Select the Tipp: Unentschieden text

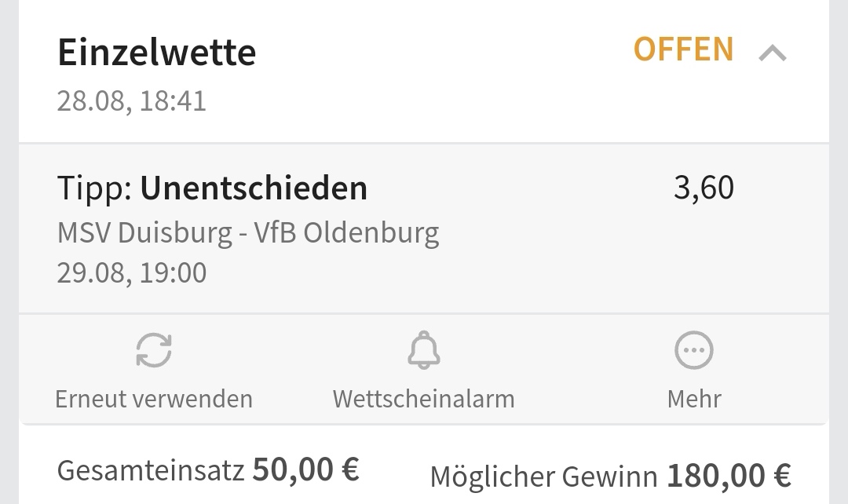point(212,188)
